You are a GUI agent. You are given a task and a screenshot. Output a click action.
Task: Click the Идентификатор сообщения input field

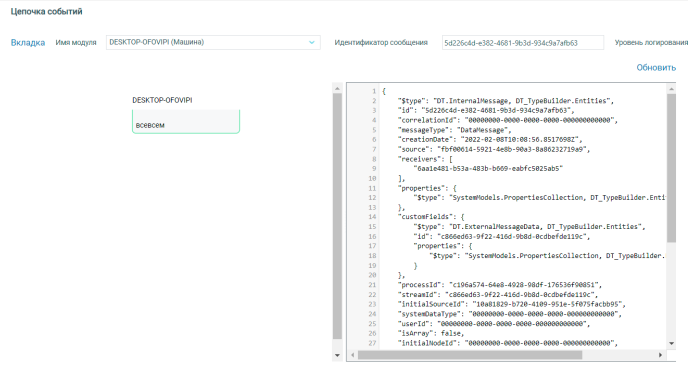pos(523,43)
